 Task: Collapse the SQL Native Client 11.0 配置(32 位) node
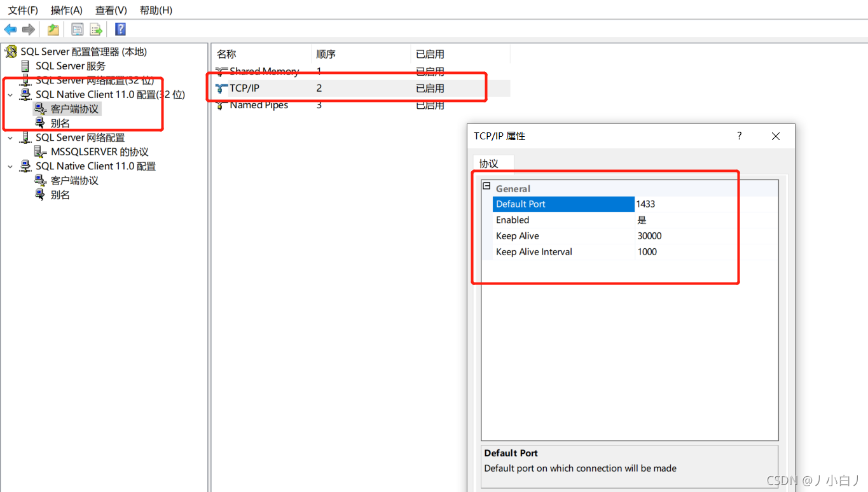pos(10,95)
